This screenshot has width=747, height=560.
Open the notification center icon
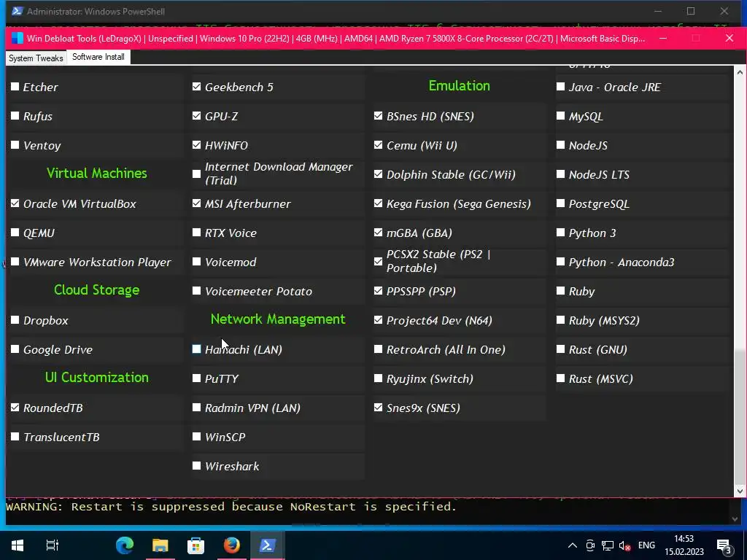(x=724, y=547)
